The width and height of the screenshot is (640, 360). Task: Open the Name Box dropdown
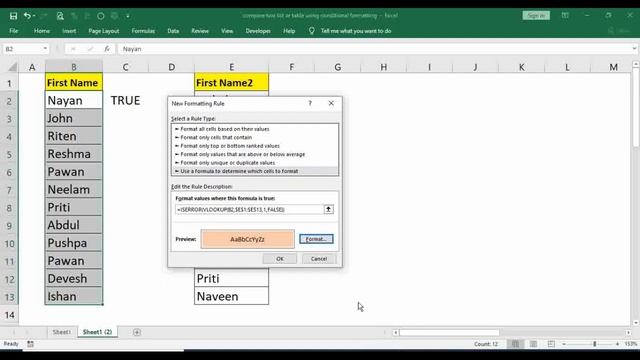(x=45, y=49)
